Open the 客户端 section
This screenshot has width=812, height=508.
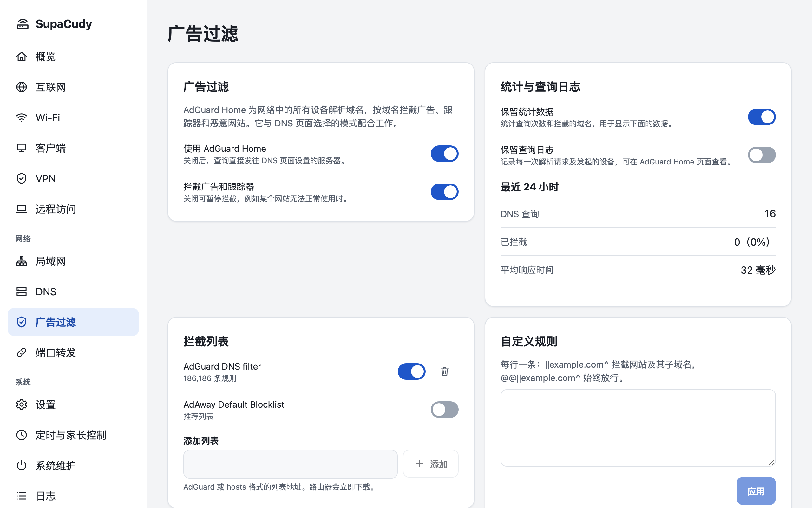tap(73, 148)
